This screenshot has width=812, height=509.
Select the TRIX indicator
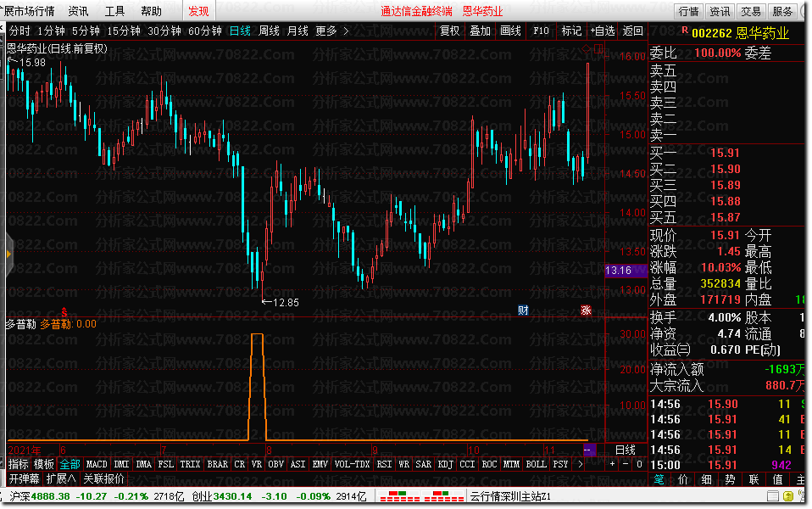coord(190,464)
